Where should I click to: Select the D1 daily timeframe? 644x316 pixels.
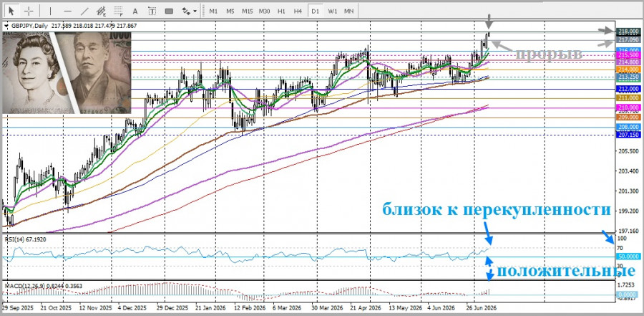tap(315, 11)
